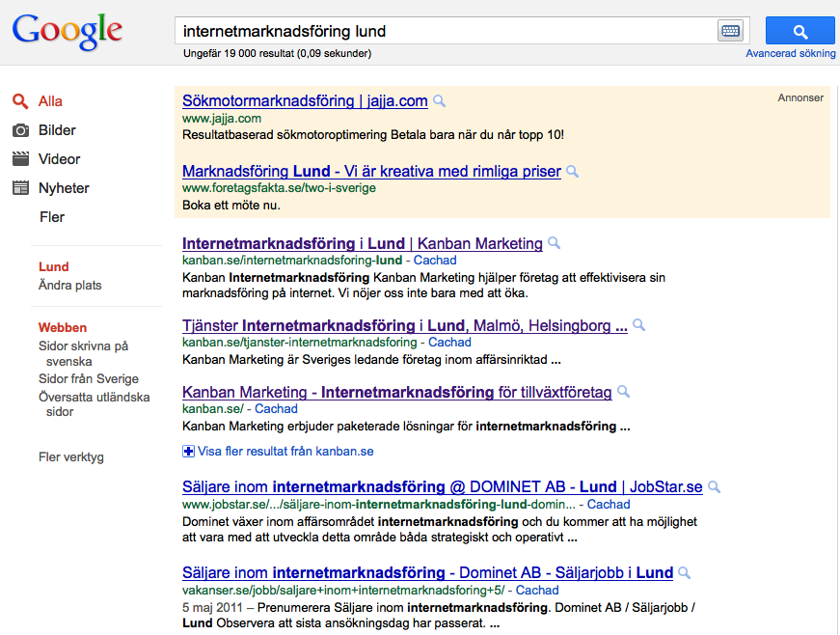The height and width of the screenshot is (635, 840).
Task: Click the magnifier icon beside Alla
Action: (21, 100)
